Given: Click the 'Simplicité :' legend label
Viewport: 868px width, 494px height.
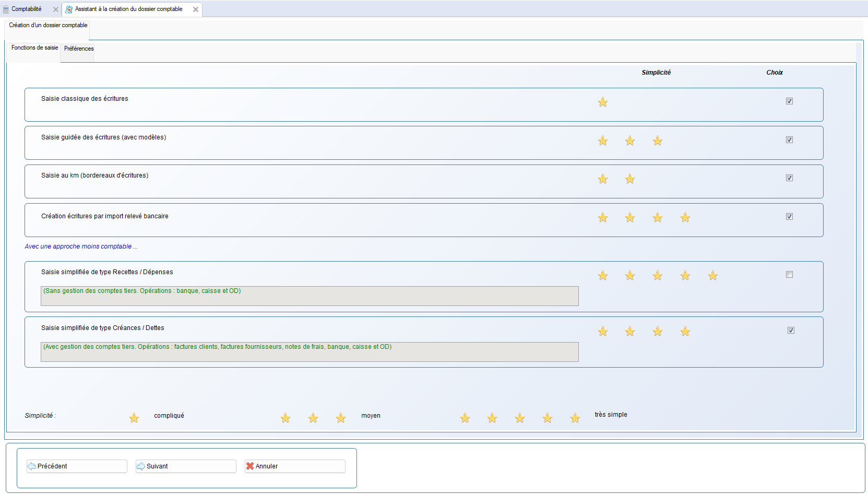Looking at the screenshot, I should 40,416.
